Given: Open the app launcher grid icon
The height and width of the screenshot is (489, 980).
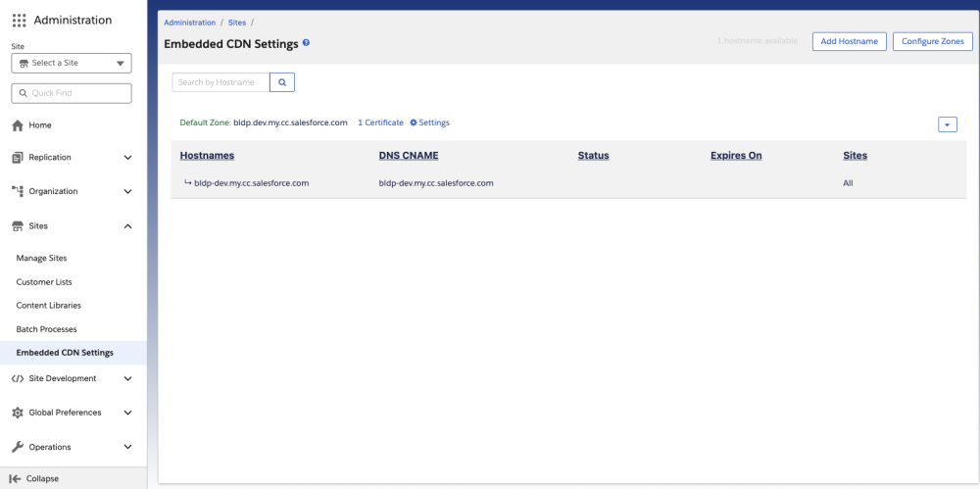Looking at the screenshot, I should click(x=19, y=21).
